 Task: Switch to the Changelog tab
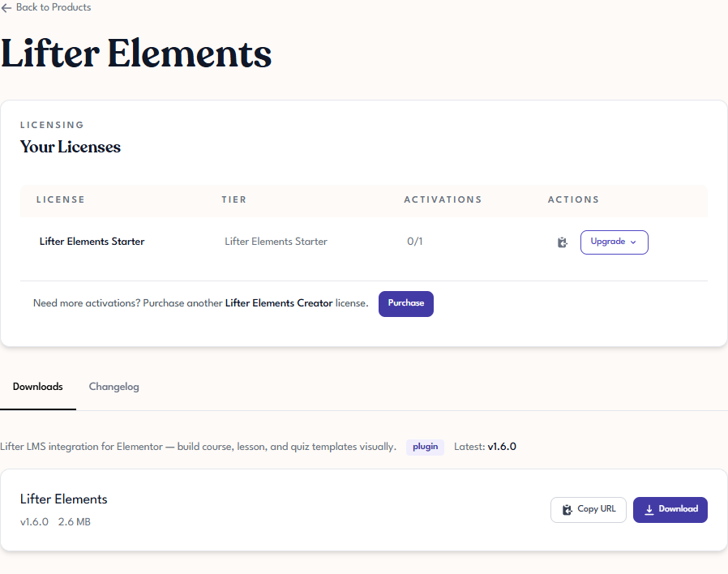click(113, 387)
